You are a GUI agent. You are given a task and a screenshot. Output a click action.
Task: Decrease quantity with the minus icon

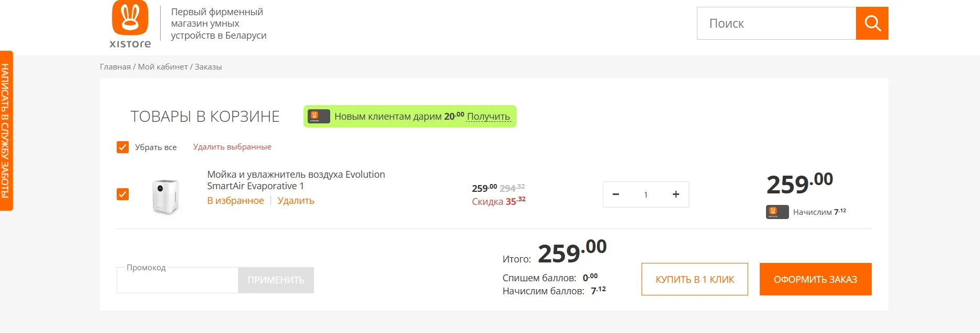point(616,194)
